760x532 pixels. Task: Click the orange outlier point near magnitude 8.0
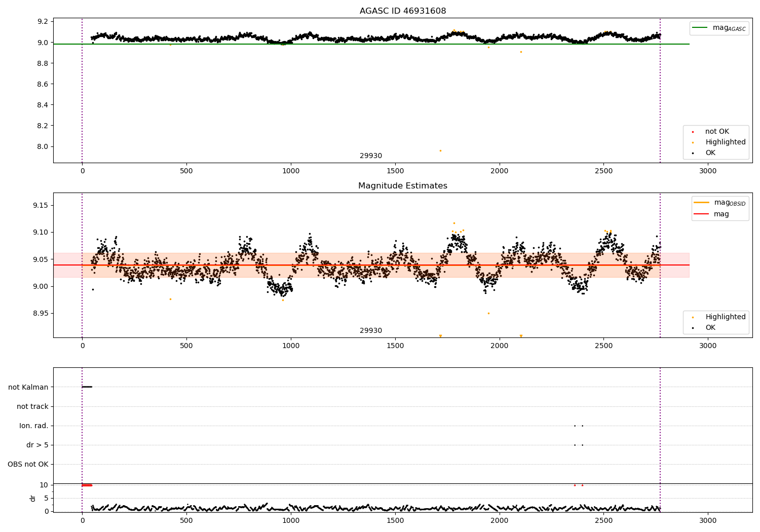tap(440, 150)
